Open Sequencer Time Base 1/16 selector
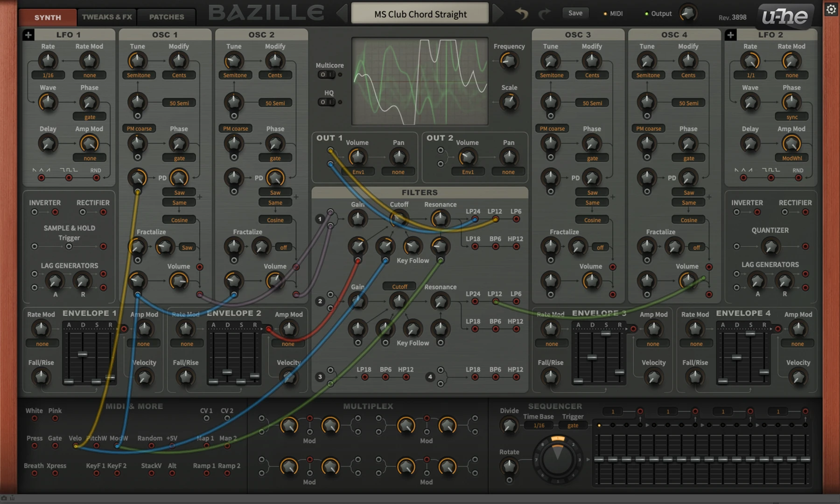 pyautogui.click(x=539, y=425)
